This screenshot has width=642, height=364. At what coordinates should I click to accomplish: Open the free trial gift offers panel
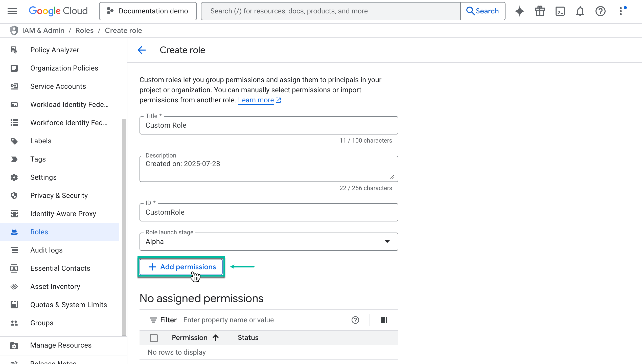pyautogui.click(x=540, y=11)
